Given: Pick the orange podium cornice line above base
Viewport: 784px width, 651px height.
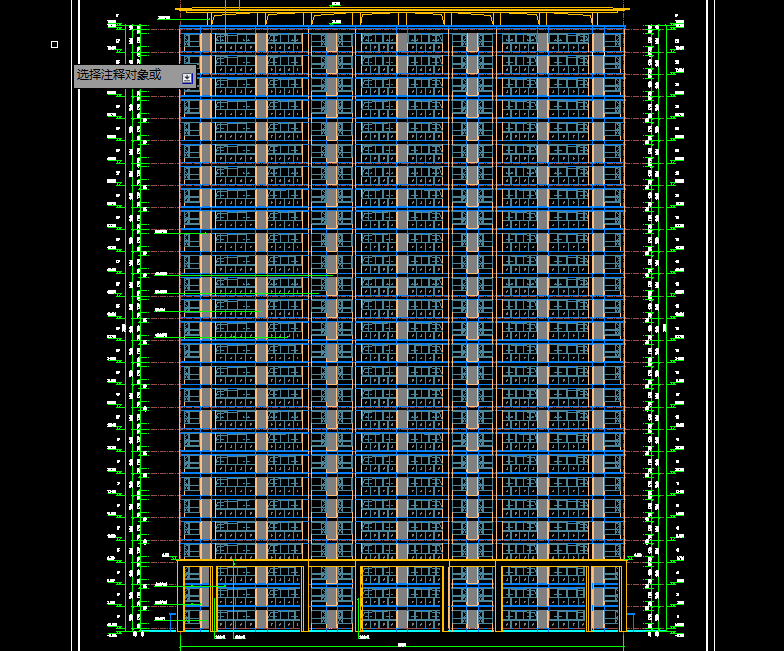Looking at the screenshot, I should 400,561.
